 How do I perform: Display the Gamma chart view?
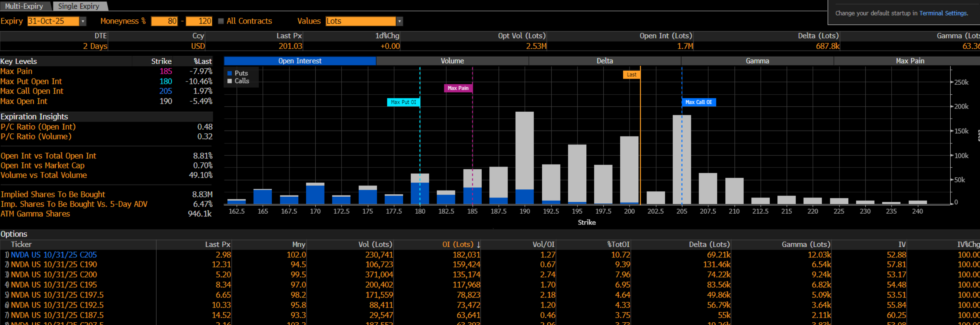tap(757, 61)
